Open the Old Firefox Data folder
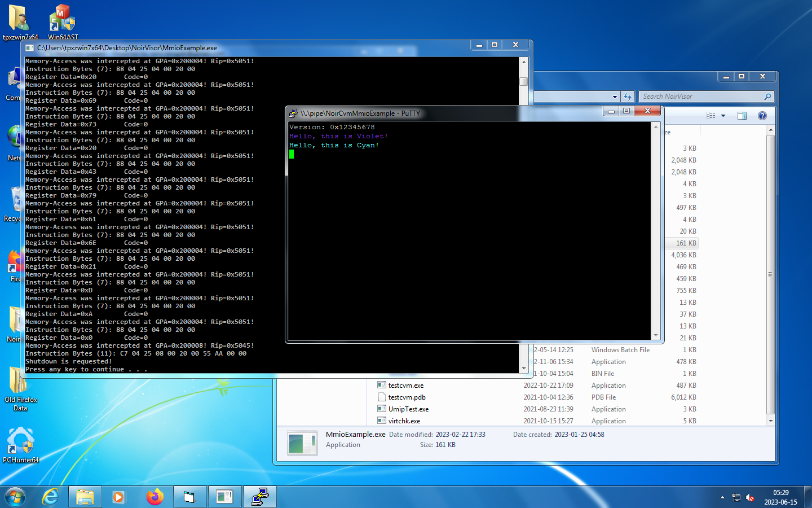The image size is (812, 508). point(20,389)
